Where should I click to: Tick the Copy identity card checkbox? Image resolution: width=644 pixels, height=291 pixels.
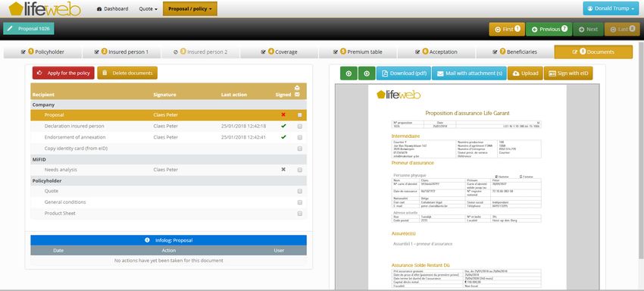pyautogui.click(x=300, y=149)
